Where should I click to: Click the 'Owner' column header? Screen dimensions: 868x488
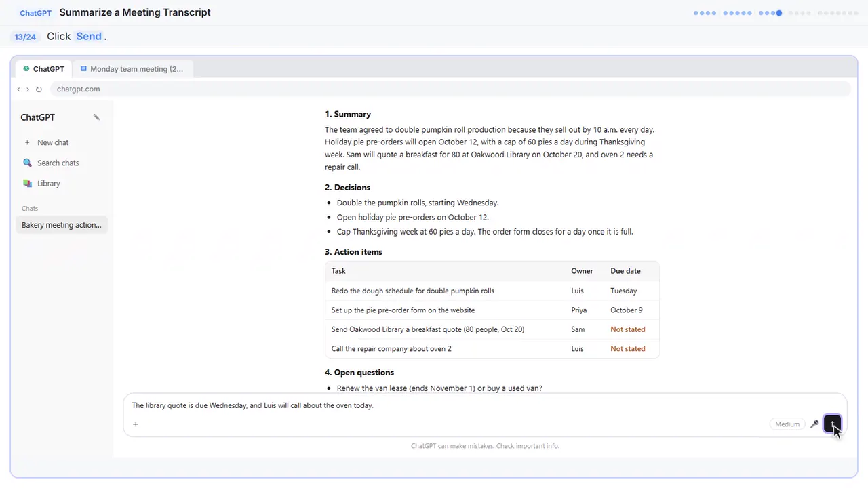(x=582, y=271)
